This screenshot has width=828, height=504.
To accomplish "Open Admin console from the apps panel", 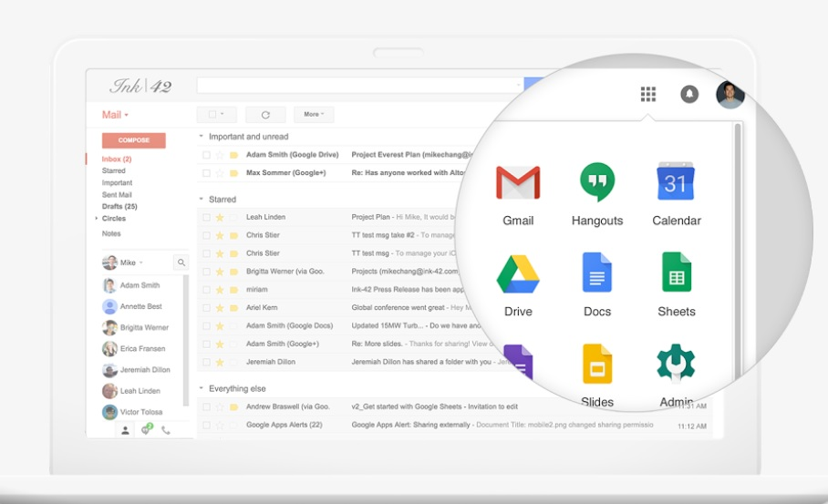I will [677, 375].
